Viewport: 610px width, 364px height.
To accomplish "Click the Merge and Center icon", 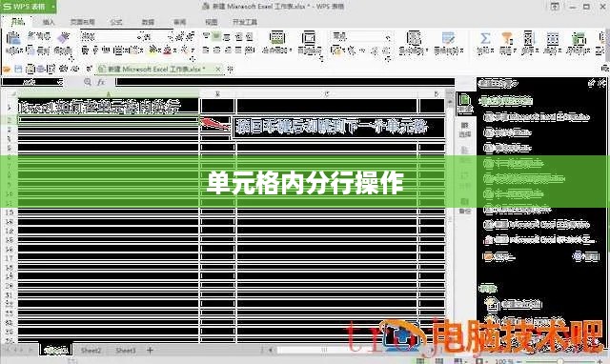I will 276,38.
